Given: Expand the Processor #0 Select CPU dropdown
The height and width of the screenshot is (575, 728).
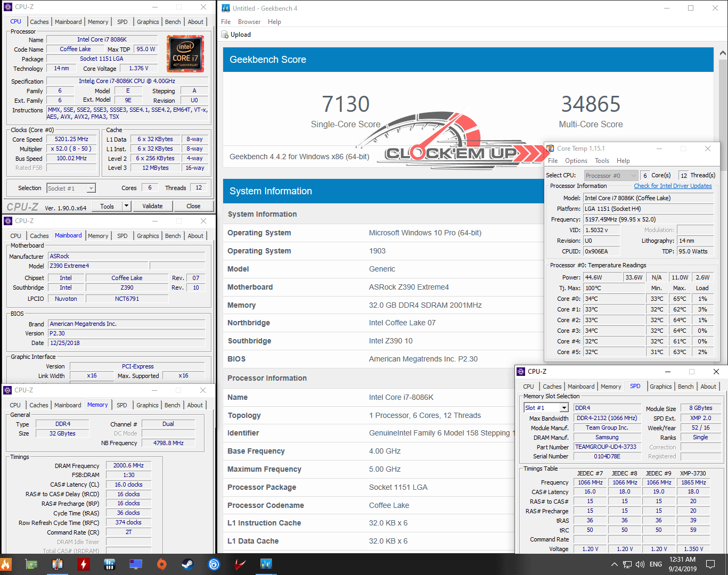Looking at the screenshot, I should click(633, 176).
